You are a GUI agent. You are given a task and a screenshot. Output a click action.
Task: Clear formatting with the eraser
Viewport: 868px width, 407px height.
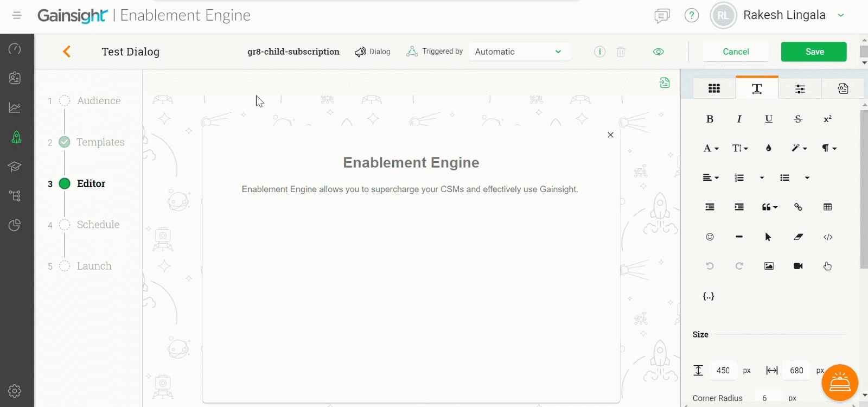tap(798, 237)
